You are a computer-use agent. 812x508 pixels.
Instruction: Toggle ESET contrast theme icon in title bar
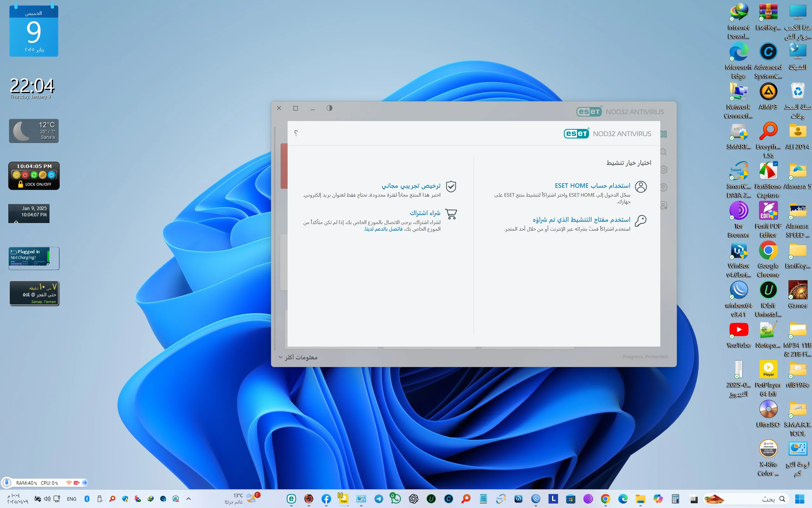(329, 108)
